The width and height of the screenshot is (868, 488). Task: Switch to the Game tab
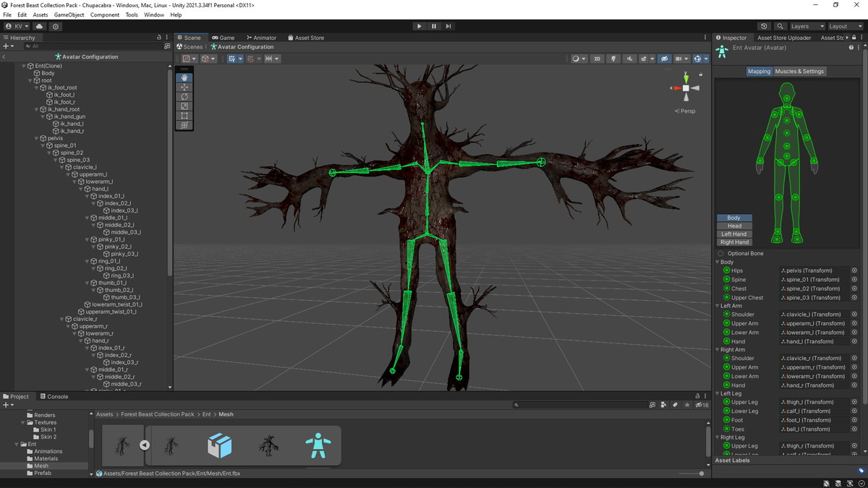click(x=224, y=38)
